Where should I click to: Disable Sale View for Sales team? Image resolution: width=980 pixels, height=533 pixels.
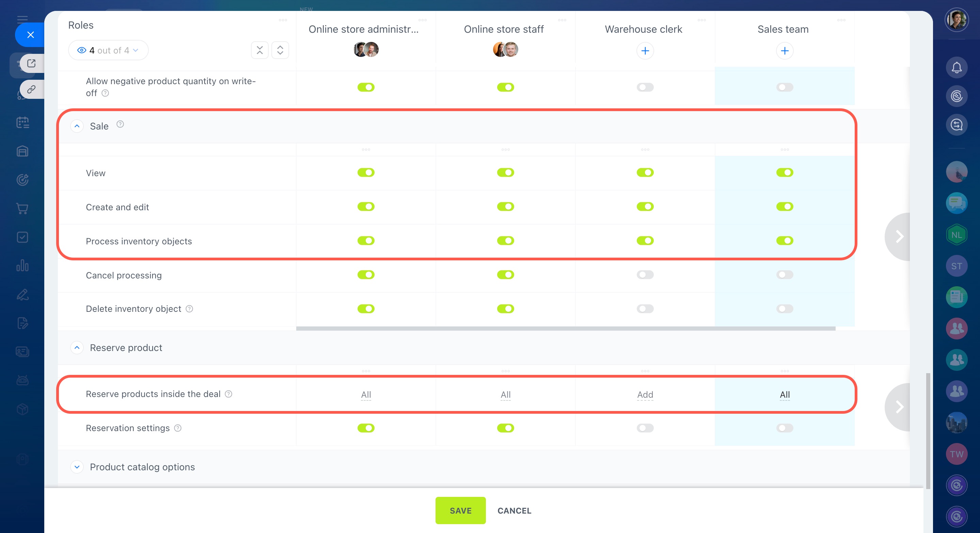click(x=785, y=173)
